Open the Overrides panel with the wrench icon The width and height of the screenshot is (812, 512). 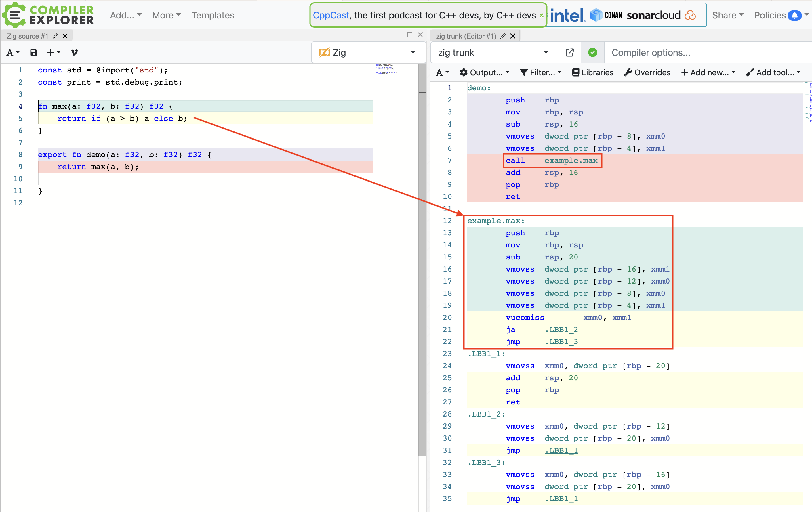pos(647,72)
